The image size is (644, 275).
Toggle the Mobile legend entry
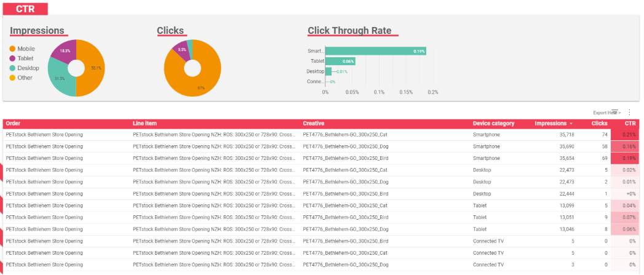(x=26, y=49)
